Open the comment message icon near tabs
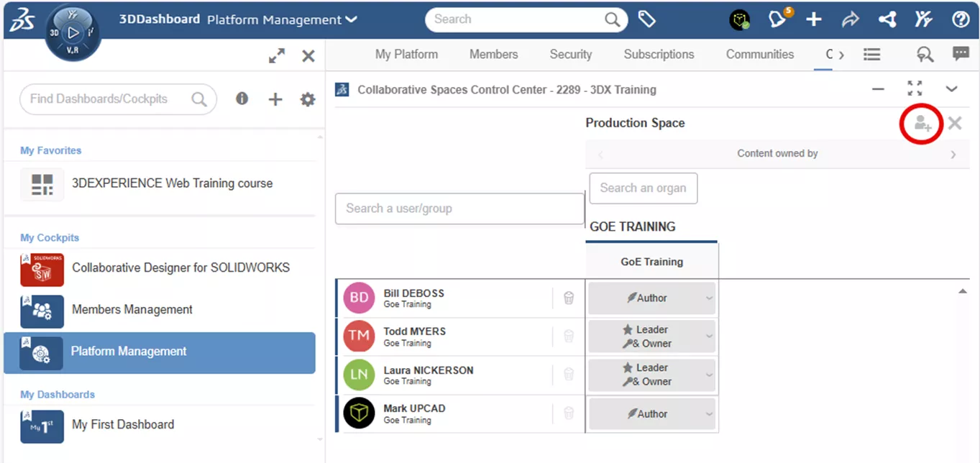Screen dimensions: 980x463 coord(961,54)
